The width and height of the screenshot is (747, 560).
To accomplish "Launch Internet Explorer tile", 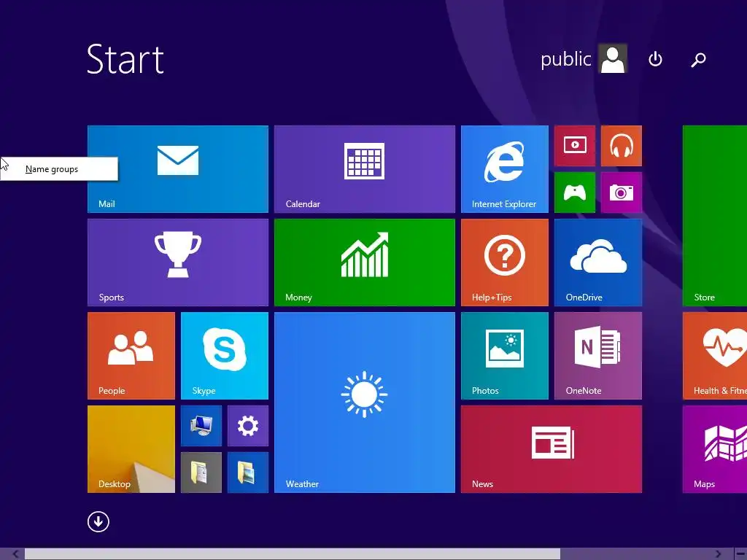I will pyautogui.click(x=505, y=169).
